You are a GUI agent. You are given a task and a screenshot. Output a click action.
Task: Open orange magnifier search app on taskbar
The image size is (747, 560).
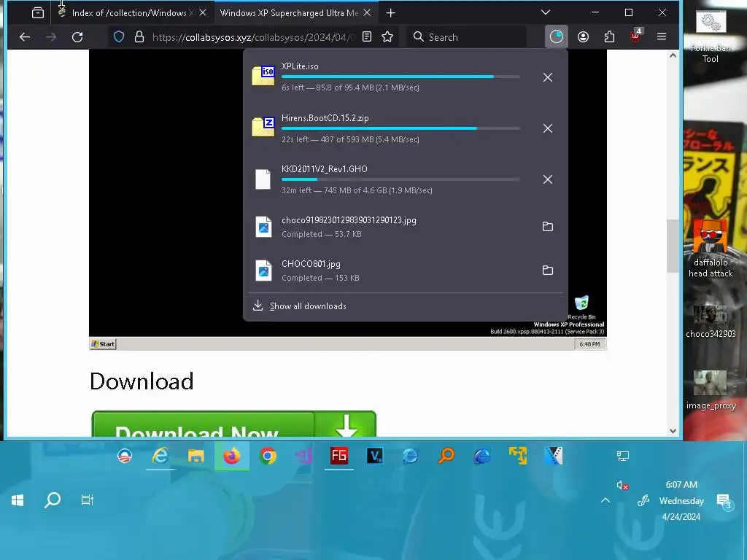(446, 456)
